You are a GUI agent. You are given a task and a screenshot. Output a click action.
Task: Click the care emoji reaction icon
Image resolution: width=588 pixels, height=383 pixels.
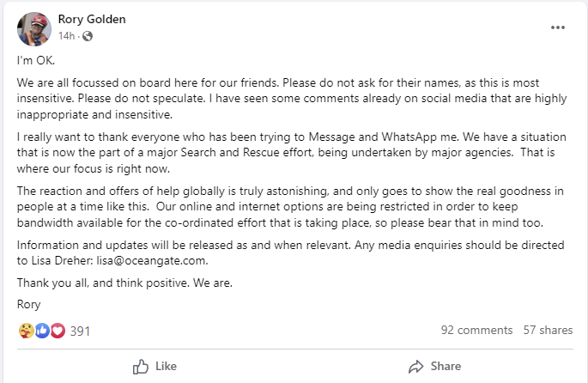tap(24, 331)
